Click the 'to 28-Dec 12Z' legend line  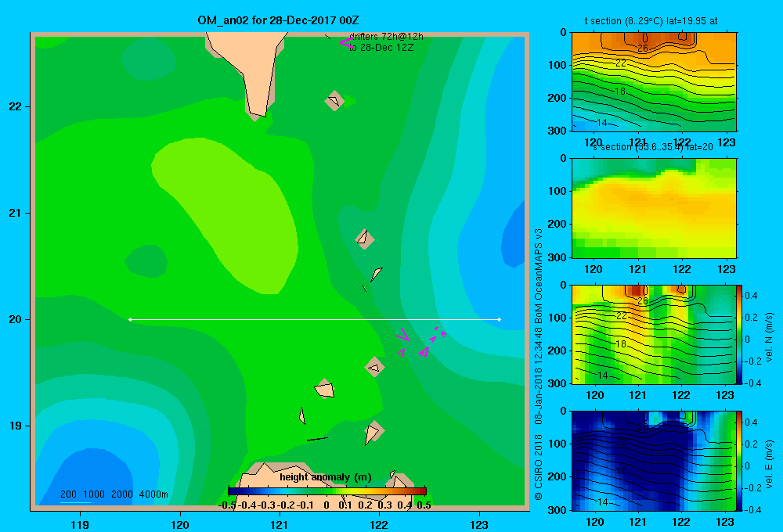381,48
